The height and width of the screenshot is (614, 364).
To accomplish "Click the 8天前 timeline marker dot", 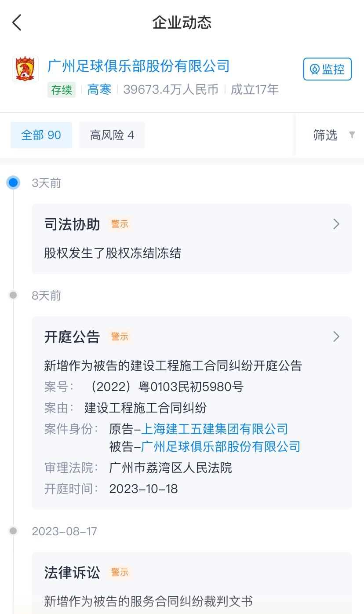I will pos(14,296).
